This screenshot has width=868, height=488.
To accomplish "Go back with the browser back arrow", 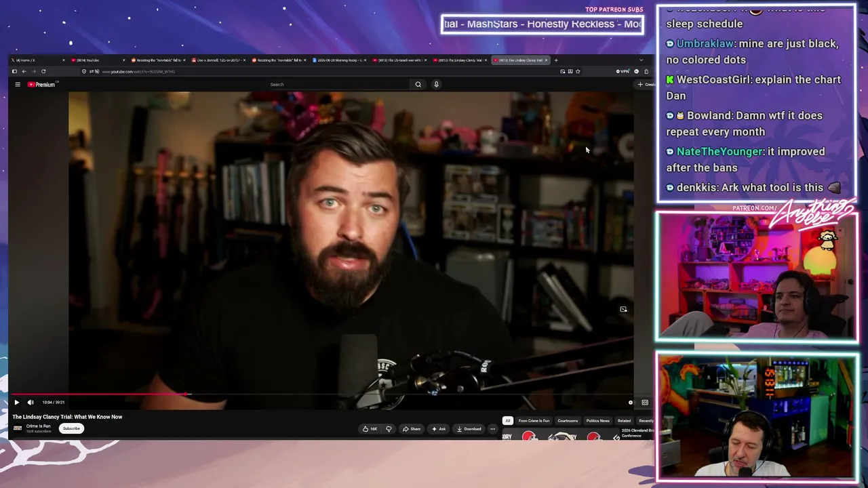I will click(x=24, y=71).
